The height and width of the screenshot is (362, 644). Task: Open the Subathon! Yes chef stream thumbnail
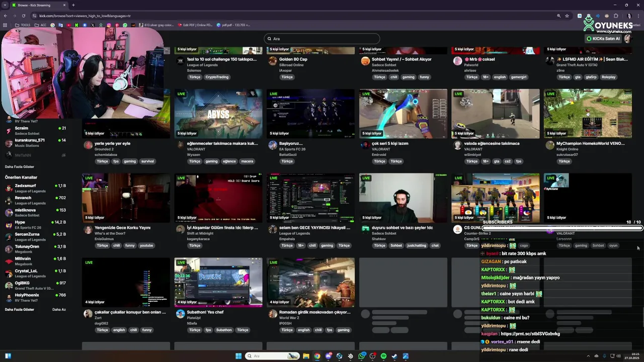click(218, 283)
